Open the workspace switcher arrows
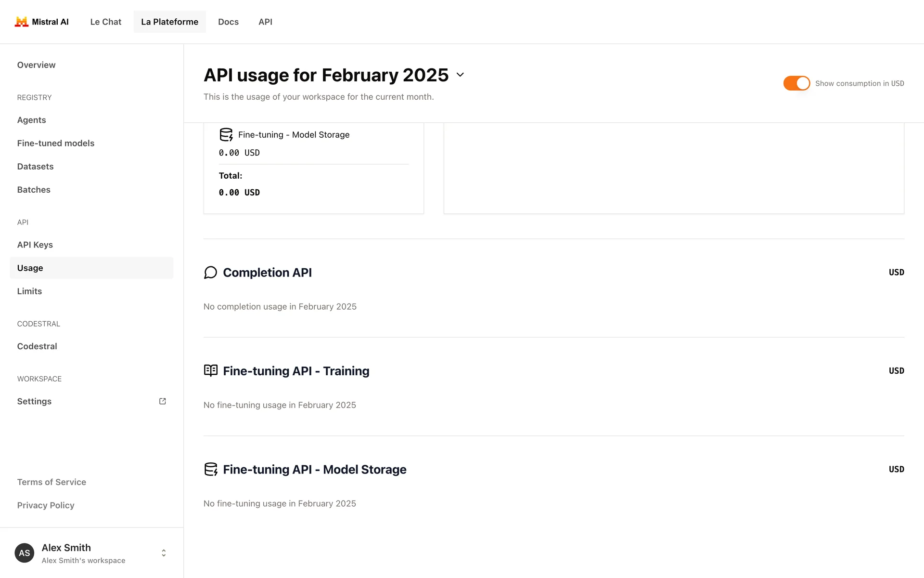The height and width of the screenshot is (578, 924). [164, 553]
